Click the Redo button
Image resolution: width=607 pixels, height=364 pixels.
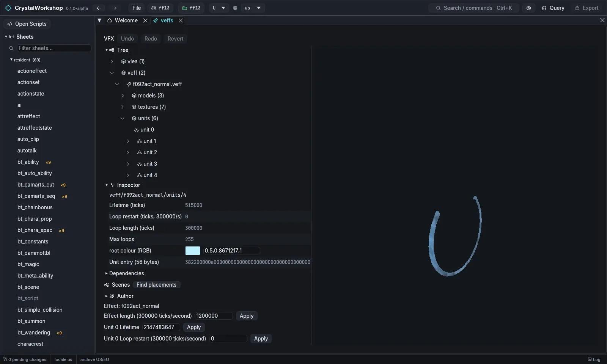pos(151,39)
